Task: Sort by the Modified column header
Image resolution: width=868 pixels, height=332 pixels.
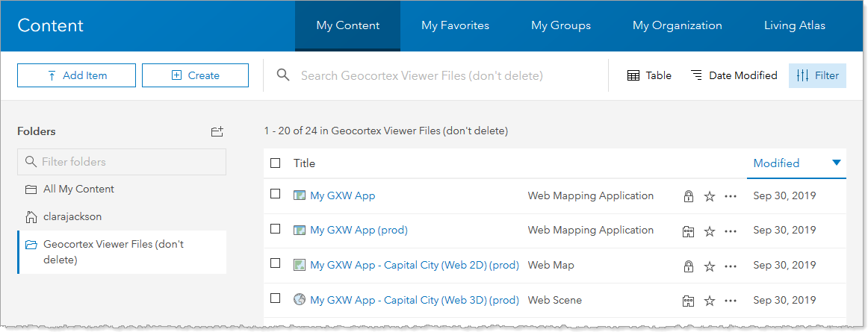Action: (776, 163)
